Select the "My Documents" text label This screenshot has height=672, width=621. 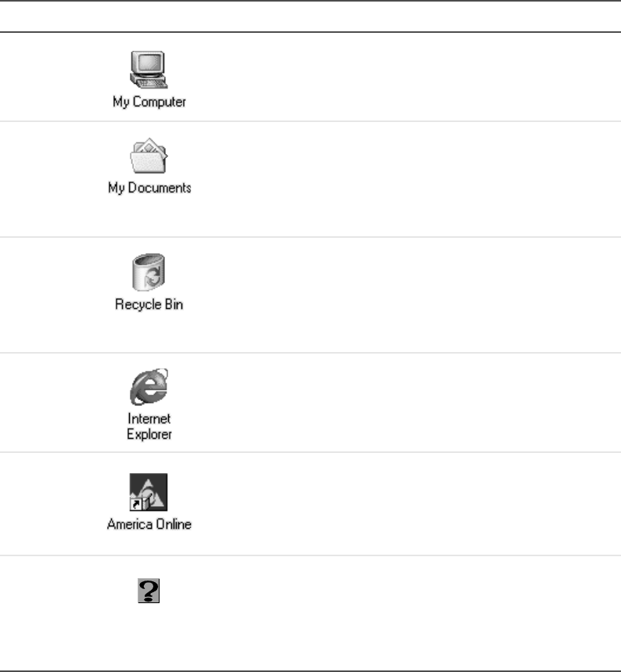tap(149, 188)
